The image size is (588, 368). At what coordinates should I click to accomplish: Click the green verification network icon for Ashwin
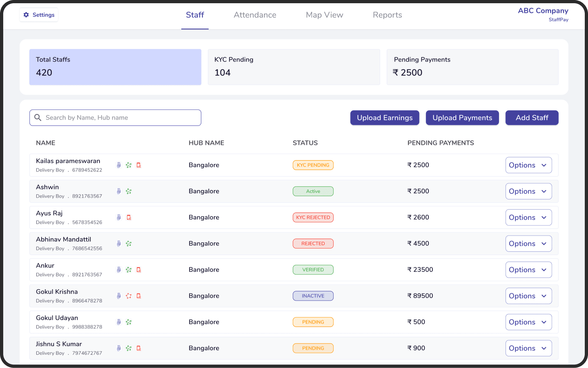[129, 191]
